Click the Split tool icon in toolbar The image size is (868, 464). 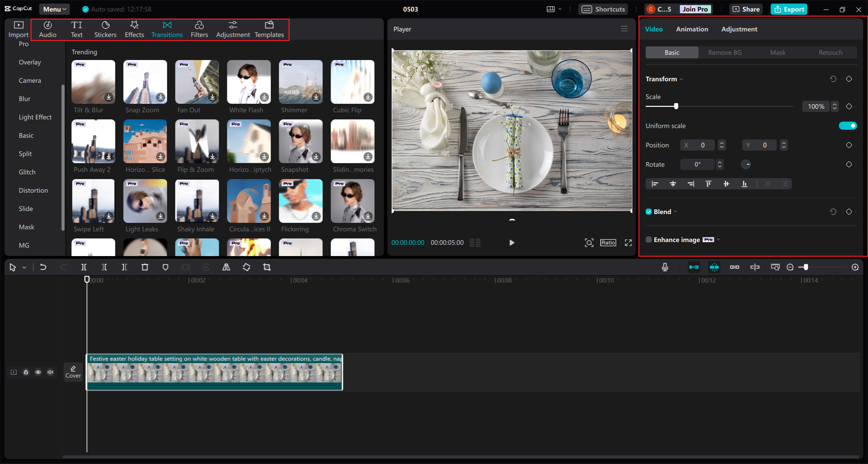tap(83, 267)
